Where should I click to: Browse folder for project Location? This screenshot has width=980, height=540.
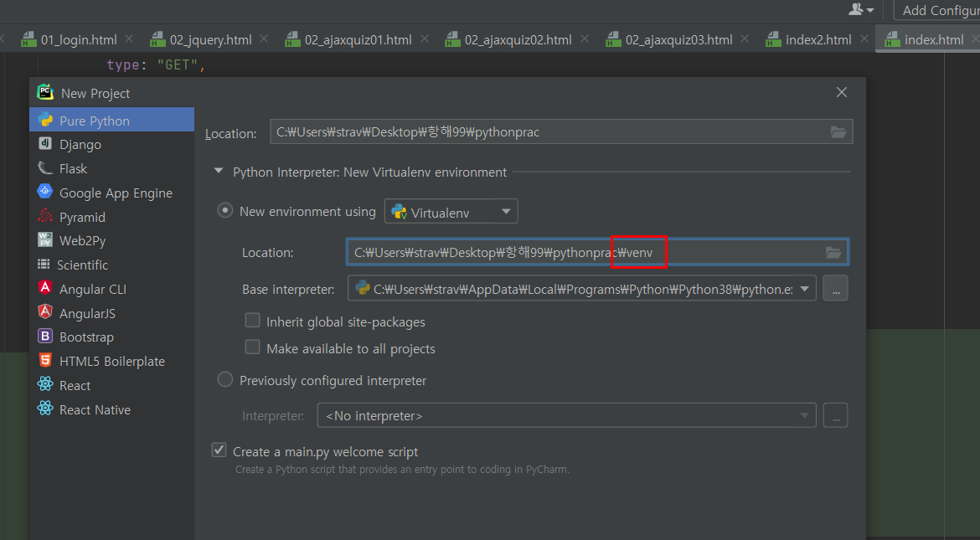pos(838,132)
